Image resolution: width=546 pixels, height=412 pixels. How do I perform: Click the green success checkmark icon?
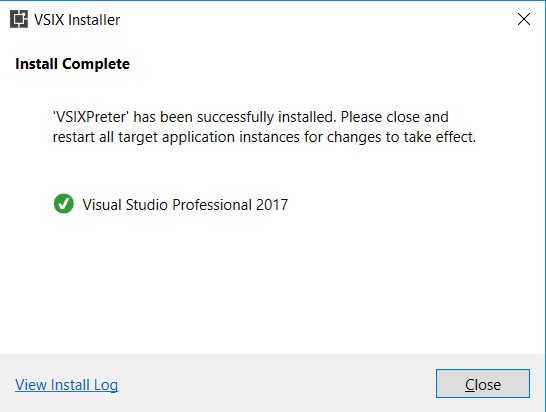64,204
